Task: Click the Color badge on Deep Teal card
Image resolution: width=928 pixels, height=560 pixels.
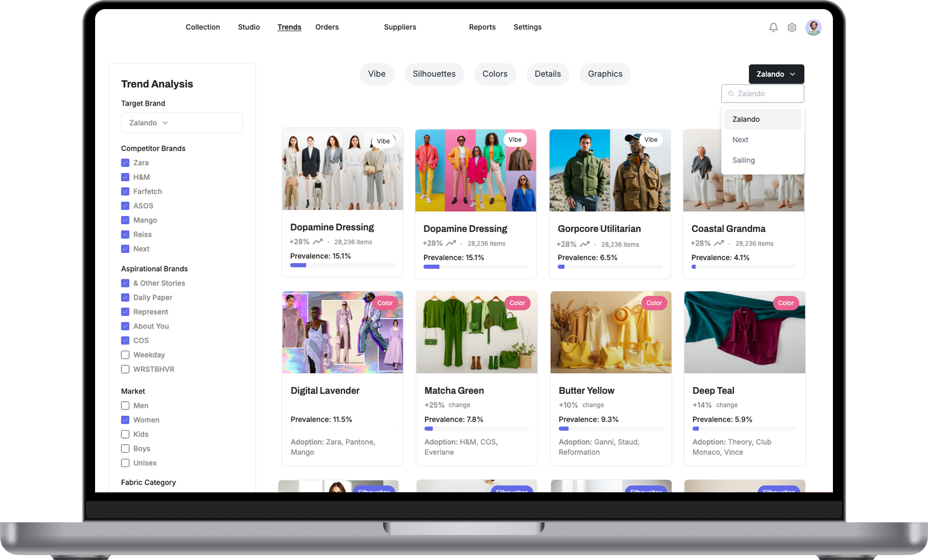Action: 785,303
